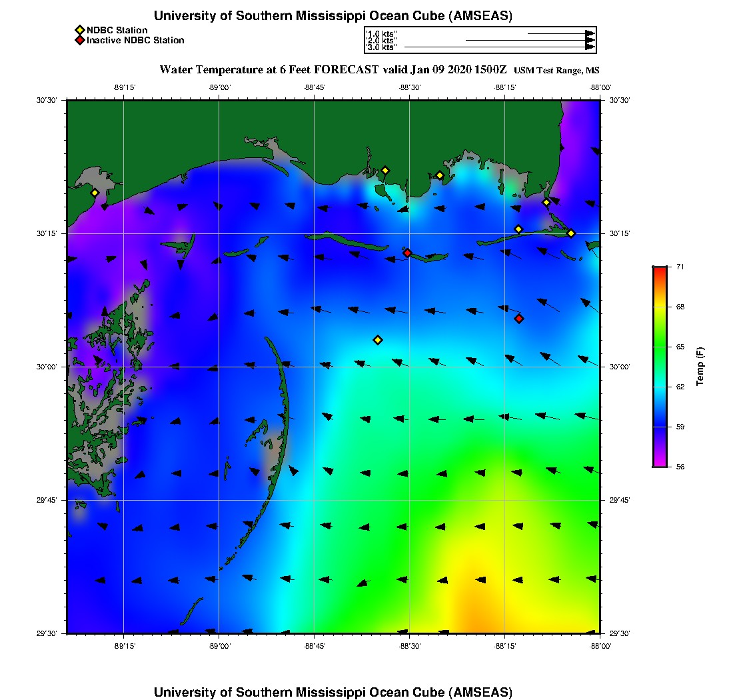Click the 1.0 kts arrow in speed legend
This screenshot has height=700, width=733.
pos(560,33)
